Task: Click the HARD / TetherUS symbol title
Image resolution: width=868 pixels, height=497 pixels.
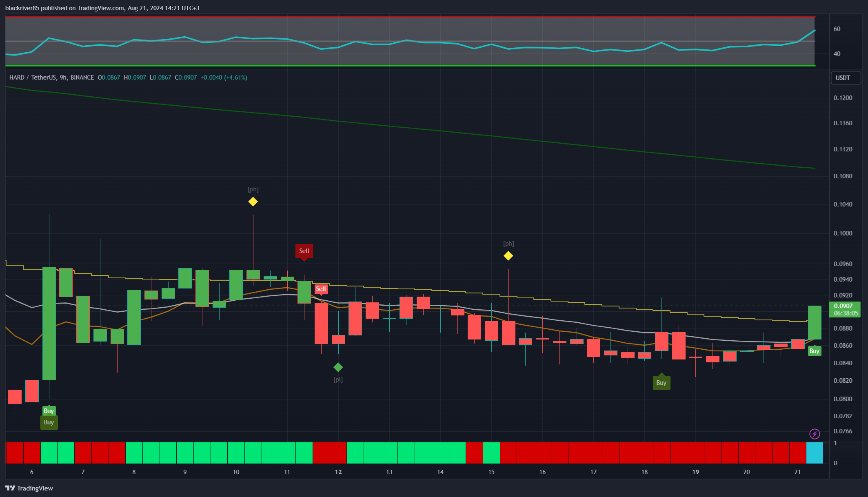Action: tap(32, 78)
